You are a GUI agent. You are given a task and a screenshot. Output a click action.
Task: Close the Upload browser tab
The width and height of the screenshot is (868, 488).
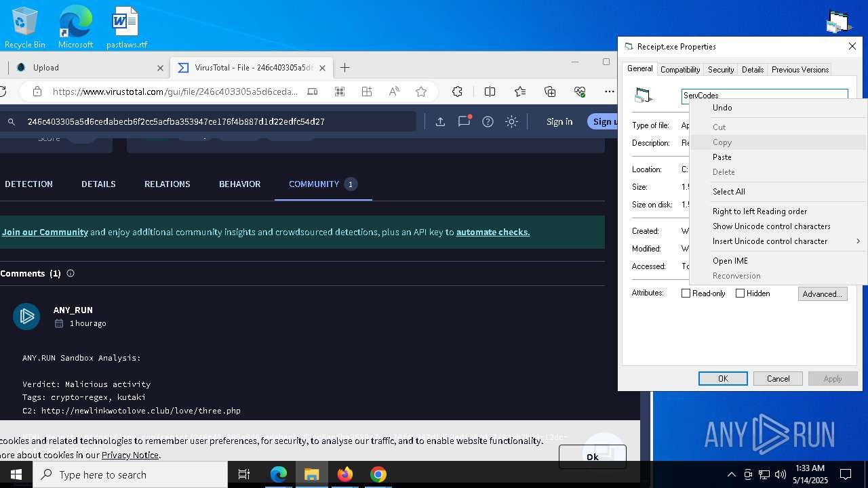161,68
